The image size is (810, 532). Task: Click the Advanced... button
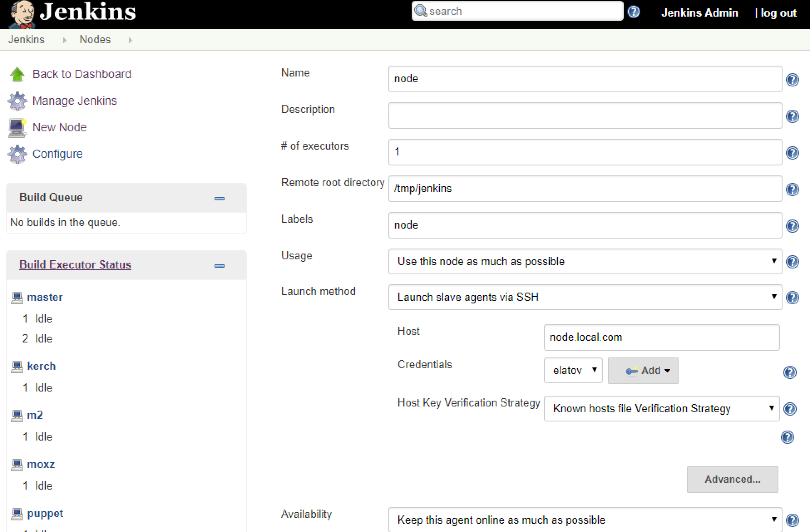732,479
